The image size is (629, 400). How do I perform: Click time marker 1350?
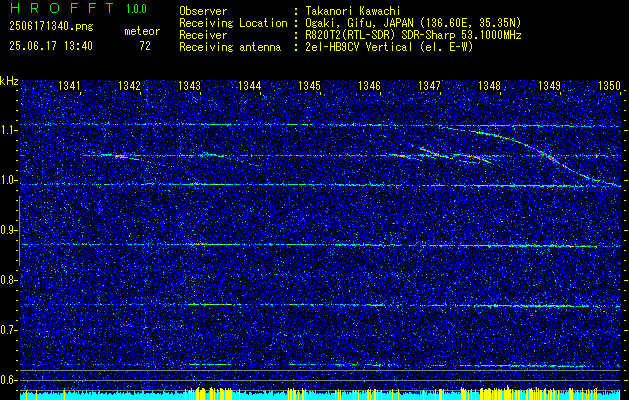pos(609,85)
